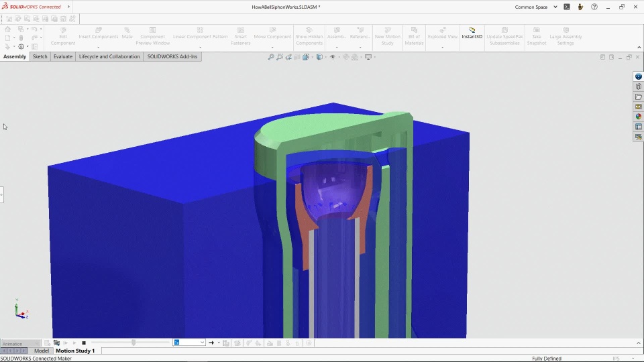Expand left panel using edge handle
This screenshot has height=362, width=644.
point(1,194)
